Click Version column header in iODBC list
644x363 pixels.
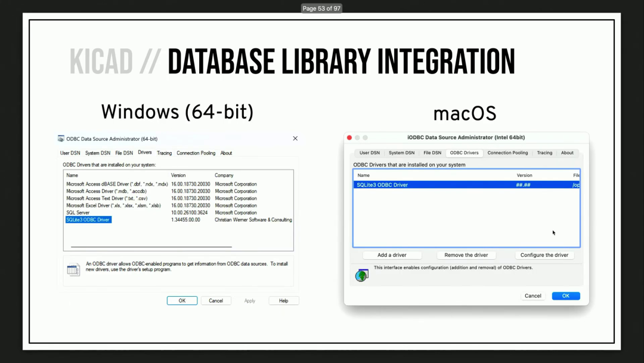[x=525, y=175]
